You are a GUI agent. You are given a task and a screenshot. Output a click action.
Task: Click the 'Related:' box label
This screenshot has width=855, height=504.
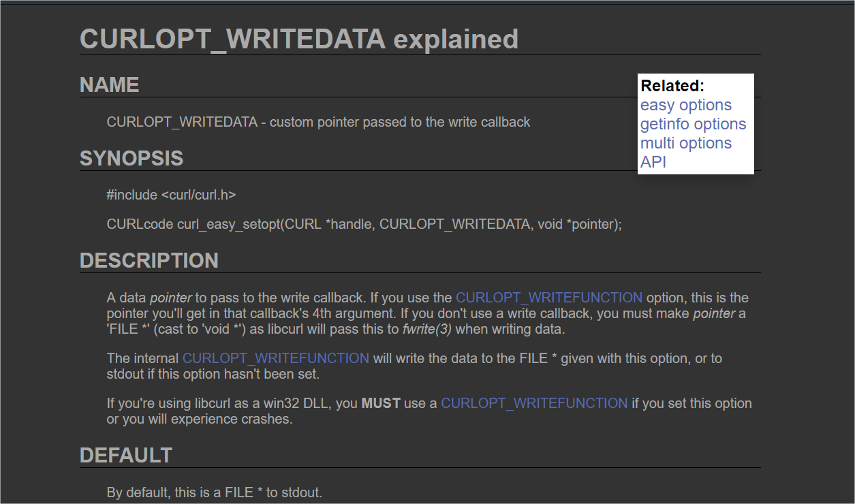pyautogui.click(x=672, y=86)
